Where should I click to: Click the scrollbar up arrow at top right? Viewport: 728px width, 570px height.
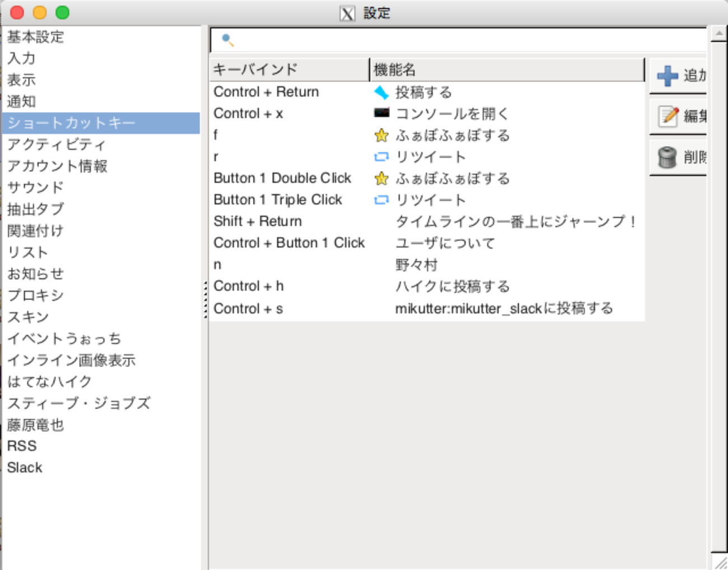click(719, 34)
